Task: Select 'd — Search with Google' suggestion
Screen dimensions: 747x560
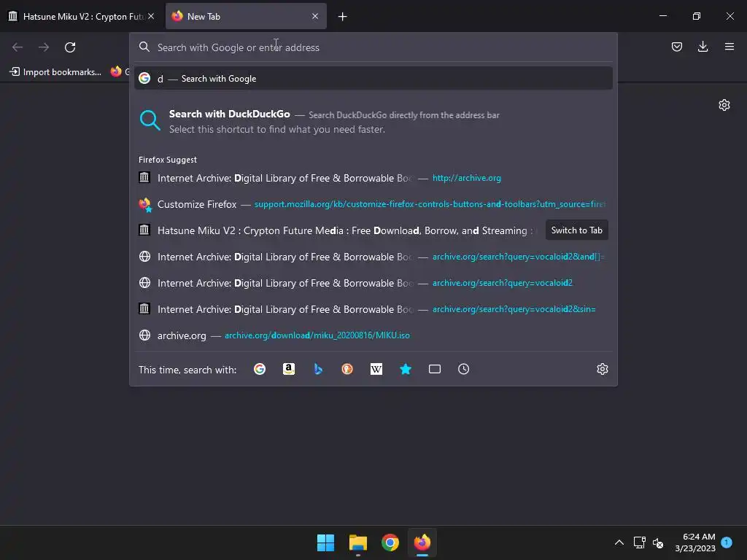Action: [x=373, y=79]
